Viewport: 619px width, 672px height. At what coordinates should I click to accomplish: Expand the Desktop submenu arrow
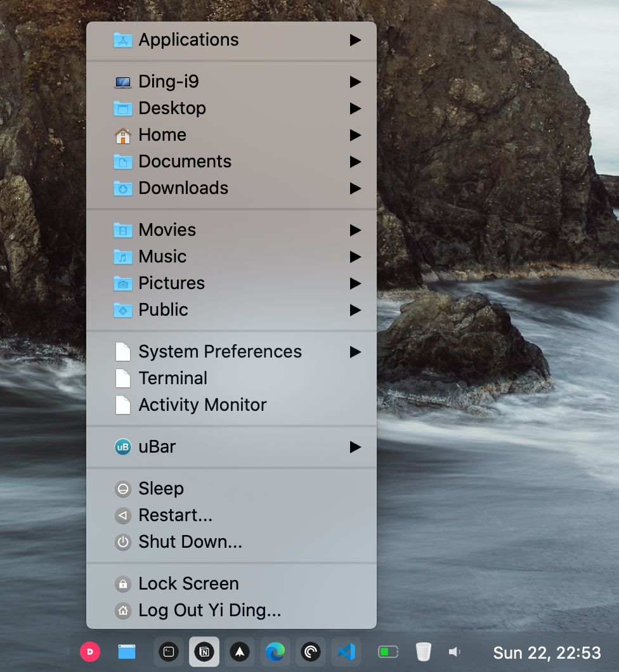355,108
